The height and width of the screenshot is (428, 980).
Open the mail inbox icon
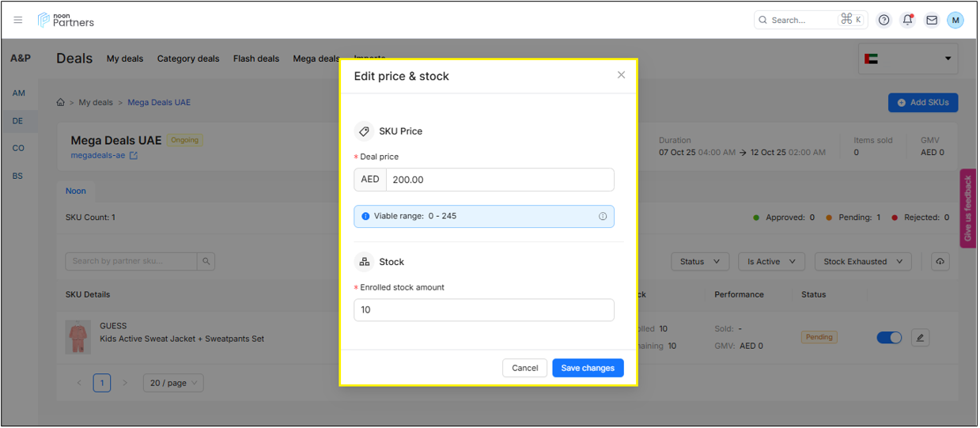931,20
